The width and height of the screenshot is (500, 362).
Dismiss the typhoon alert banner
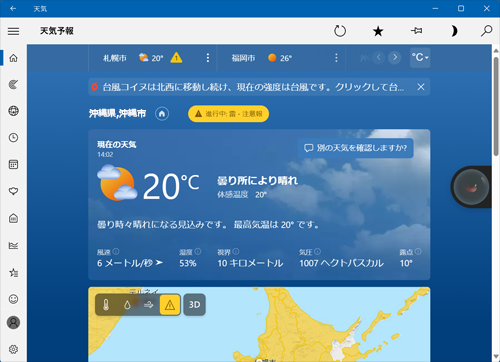421,87
